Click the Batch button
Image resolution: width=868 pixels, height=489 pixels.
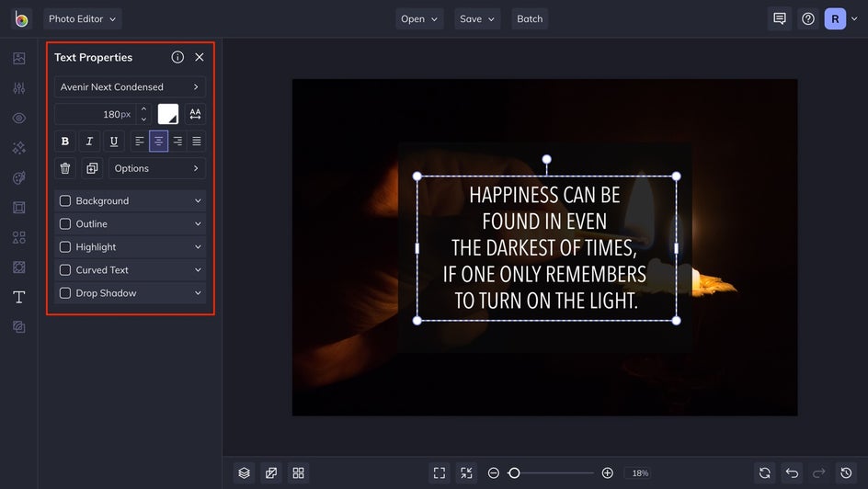pos(530,18)
